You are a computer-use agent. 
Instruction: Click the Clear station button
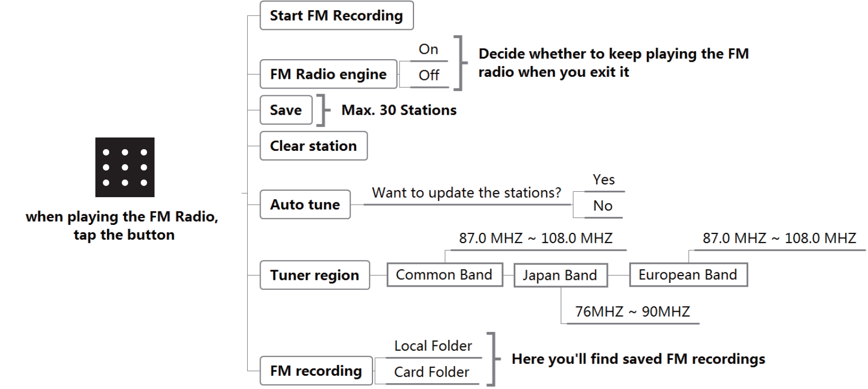pos(313,146)
